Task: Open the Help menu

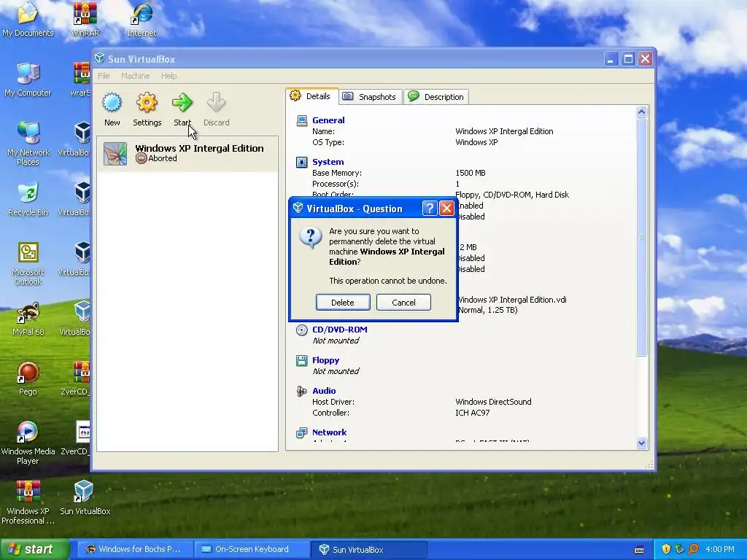Action: [x=169, y=76]
